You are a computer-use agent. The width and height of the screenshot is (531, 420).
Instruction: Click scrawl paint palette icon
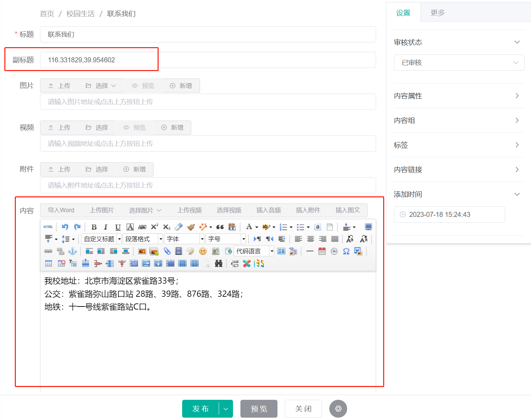click(191, 251)
